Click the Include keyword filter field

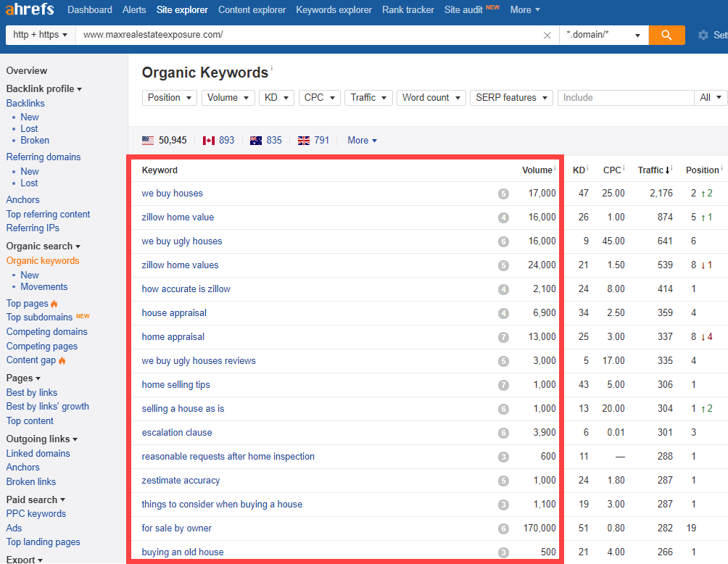[626, 97]
